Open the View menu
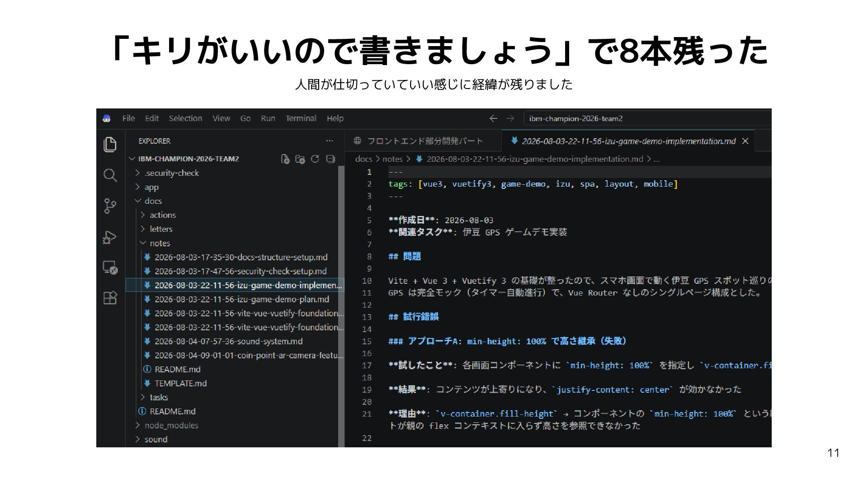The height and width of the screenshot is (488, 868). (x=221, y=118)
